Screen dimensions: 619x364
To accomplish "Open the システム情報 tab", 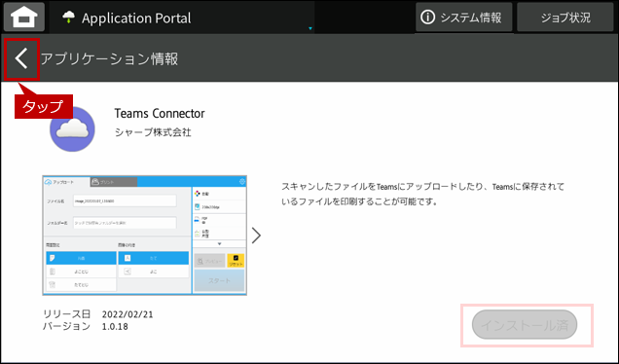I will [464, 18].
